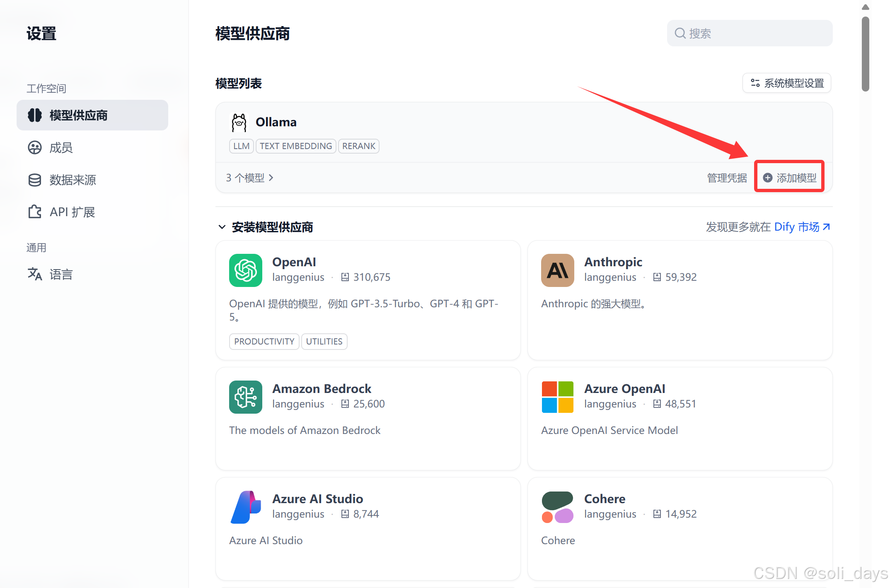Click the external link arrow after Dify 市场
The width and height of the screenshot is (890, 588).
(827, 227)
